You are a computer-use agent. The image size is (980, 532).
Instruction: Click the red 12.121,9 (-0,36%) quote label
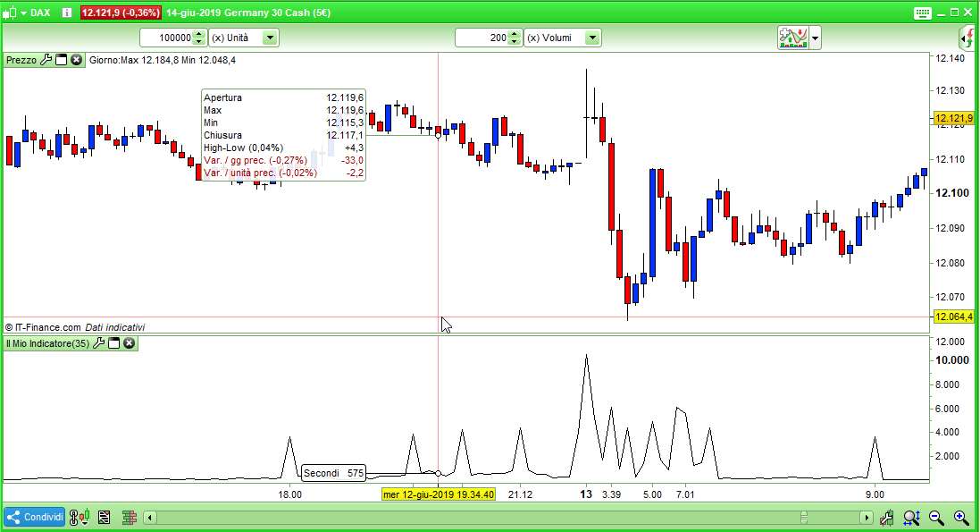pyautogui.click(x=120, y=13)
